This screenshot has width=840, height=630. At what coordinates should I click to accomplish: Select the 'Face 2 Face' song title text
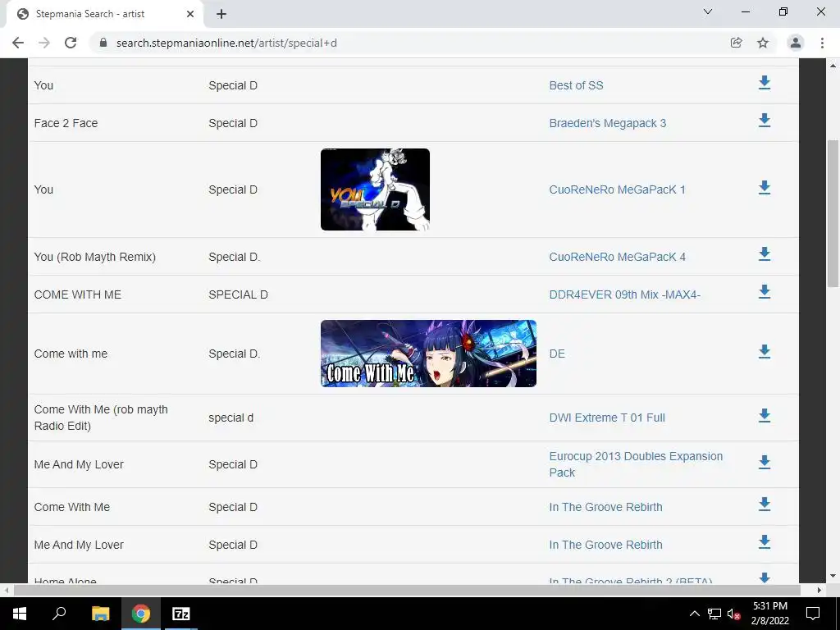[x=66, y=123]
